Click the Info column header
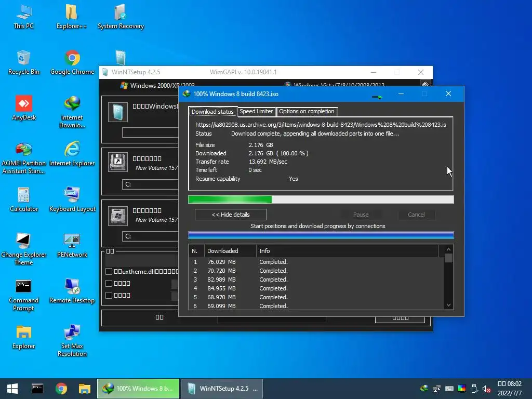The image size is (532, 399). click(347, 251)
